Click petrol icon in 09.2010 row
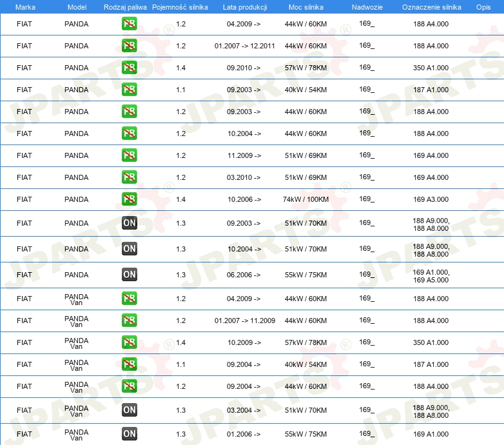The width and height of the screenshot is (504, 445). pos(129,68)
